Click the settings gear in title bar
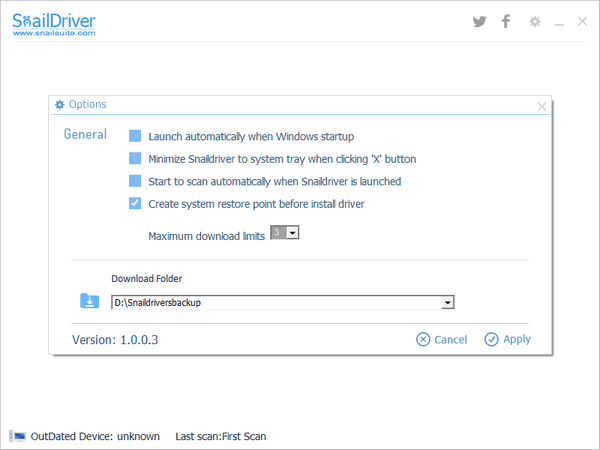This screenshot has width=600, height=450. click(535, 21)
